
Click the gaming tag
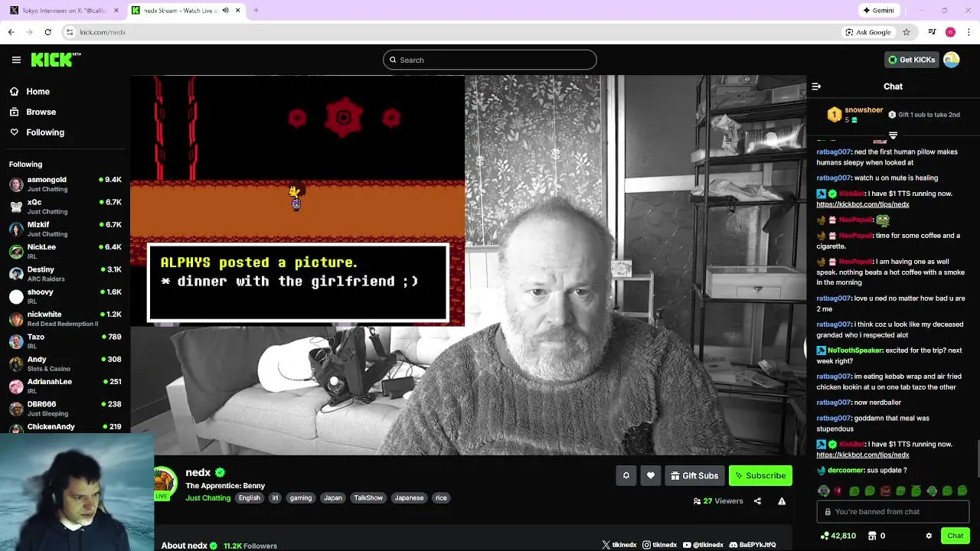click(301, 497)
